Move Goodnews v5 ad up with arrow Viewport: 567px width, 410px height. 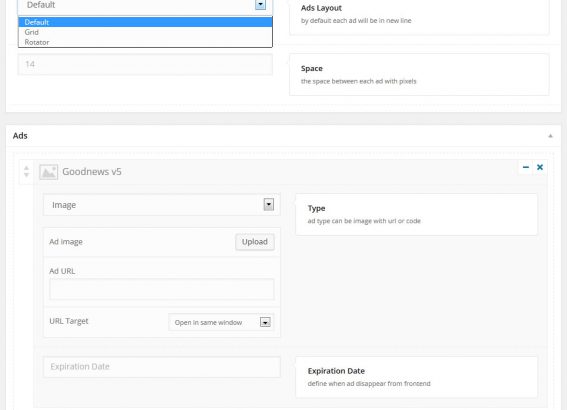tap(26, 168)
